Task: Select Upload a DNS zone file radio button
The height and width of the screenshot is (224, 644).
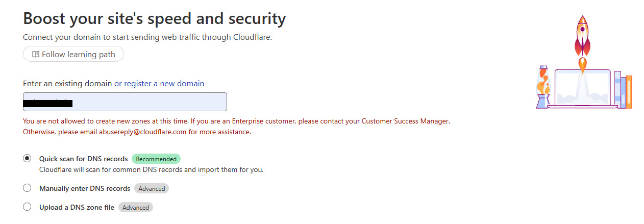Action: click(27, 207)
